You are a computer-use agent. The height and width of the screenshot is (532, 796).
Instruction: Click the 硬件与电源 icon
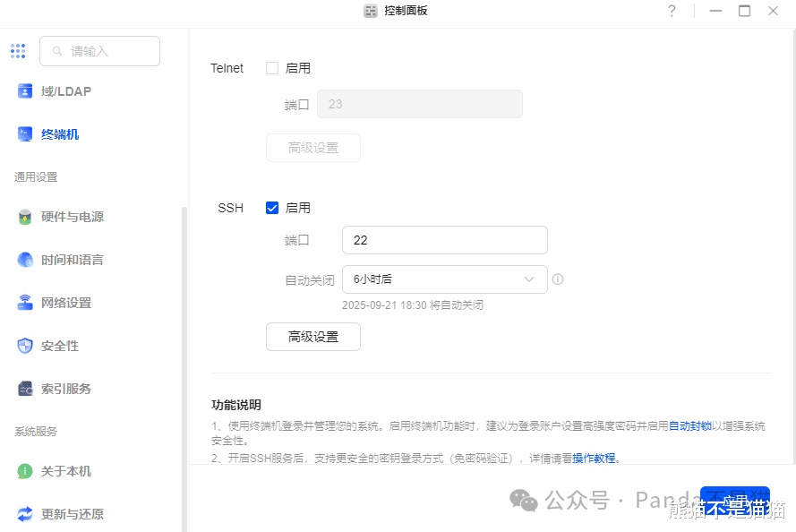25,217
